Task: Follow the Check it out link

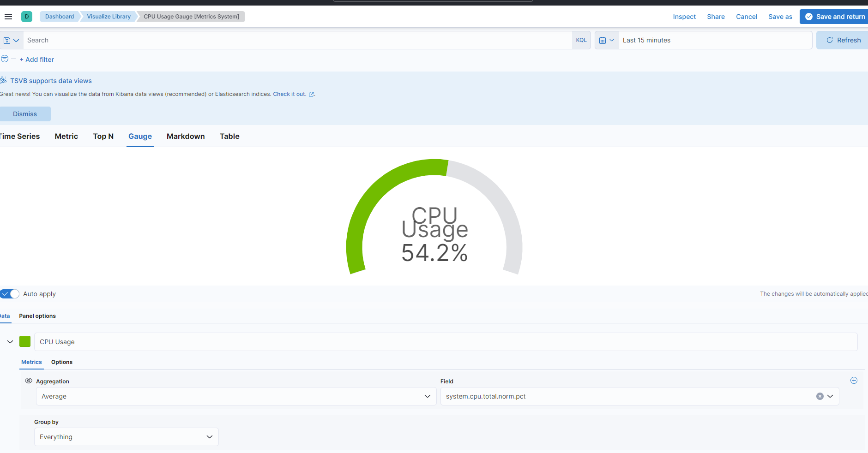Action: click(x=289, y=94)
